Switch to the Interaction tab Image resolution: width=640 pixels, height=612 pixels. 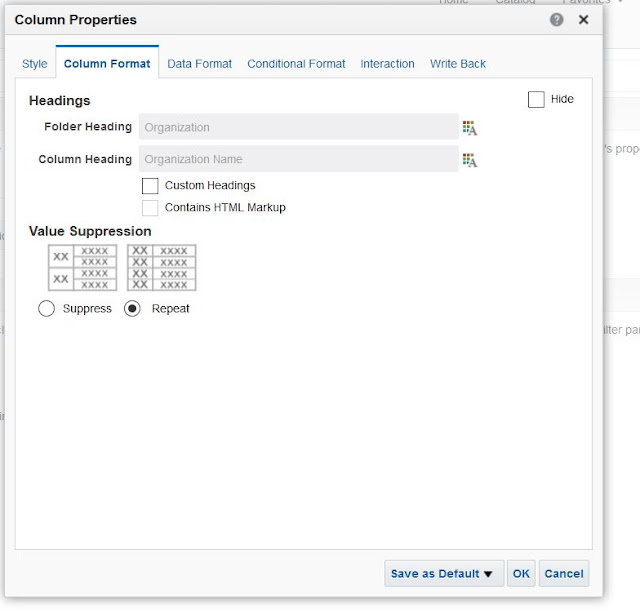click(387, 64)
